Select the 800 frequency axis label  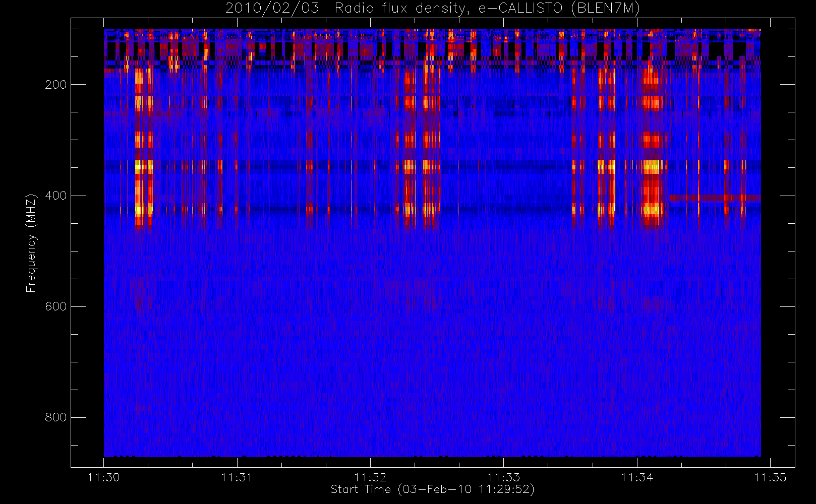click(x=55, y=417)
